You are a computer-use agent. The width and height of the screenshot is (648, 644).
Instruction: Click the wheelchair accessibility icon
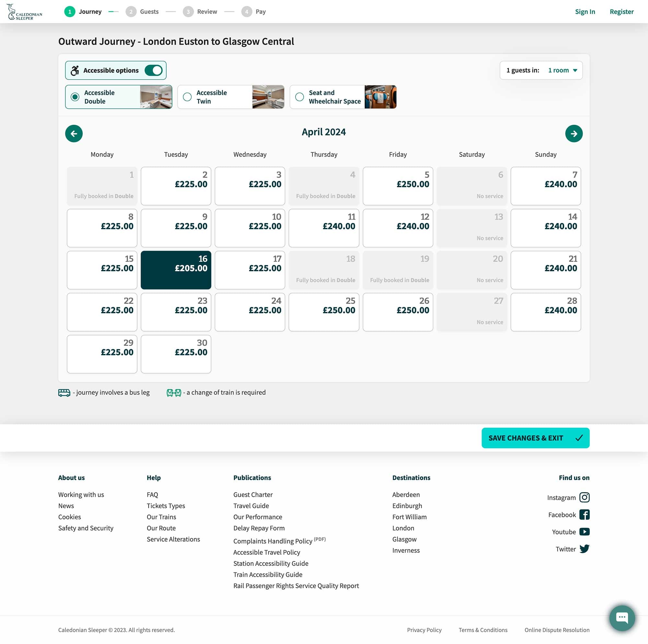[75, 70]
